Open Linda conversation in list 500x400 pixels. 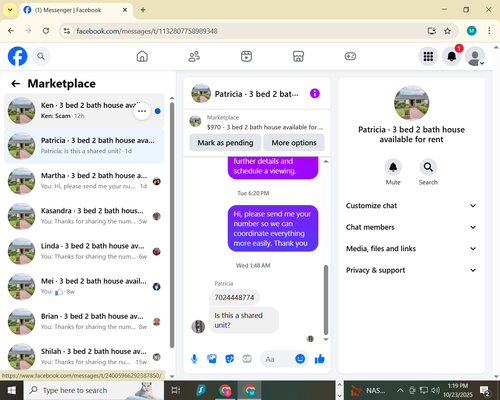point(84,251)
